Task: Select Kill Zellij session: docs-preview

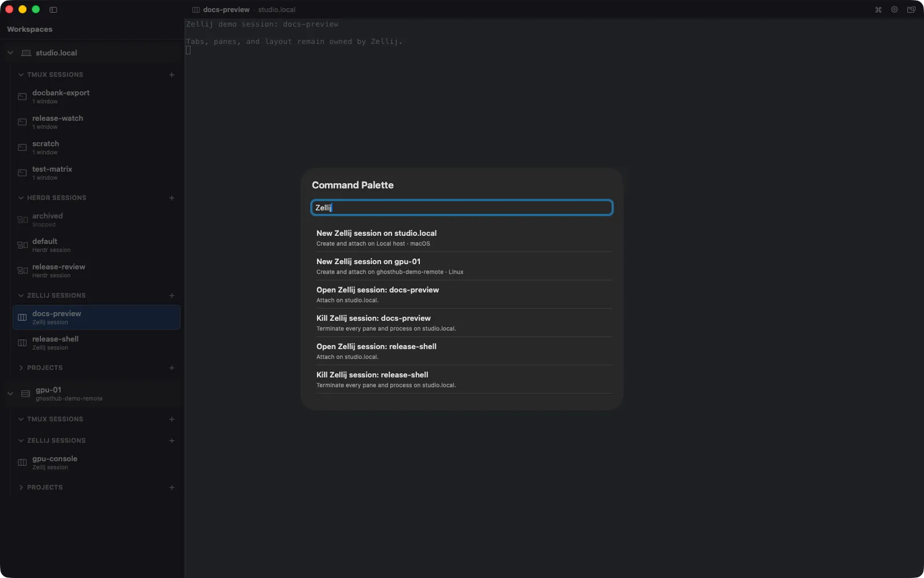Action: pyautogui.click(x=464, y=323)
